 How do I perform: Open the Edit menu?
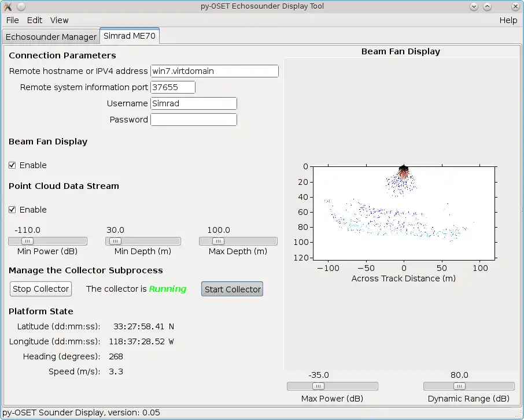point(35,20)
